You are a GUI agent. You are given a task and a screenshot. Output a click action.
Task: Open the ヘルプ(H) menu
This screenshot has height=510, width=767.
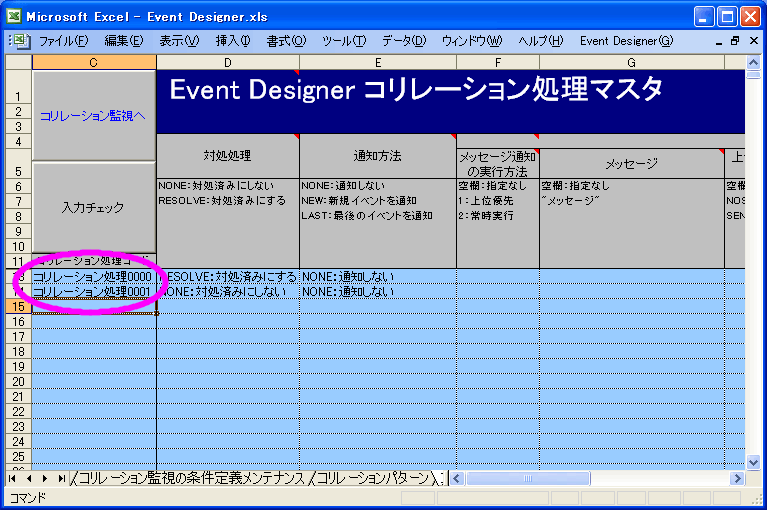541,41
